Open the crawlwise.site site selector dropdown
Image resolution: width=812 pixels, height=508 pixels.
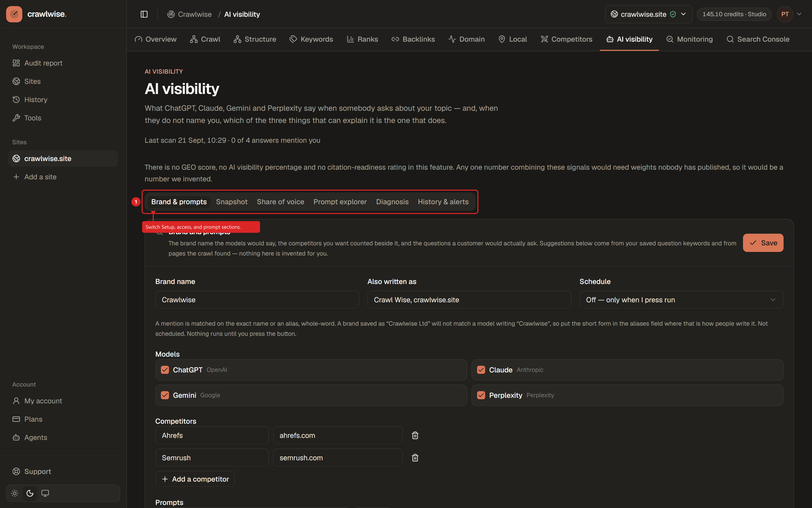[648, 14]
